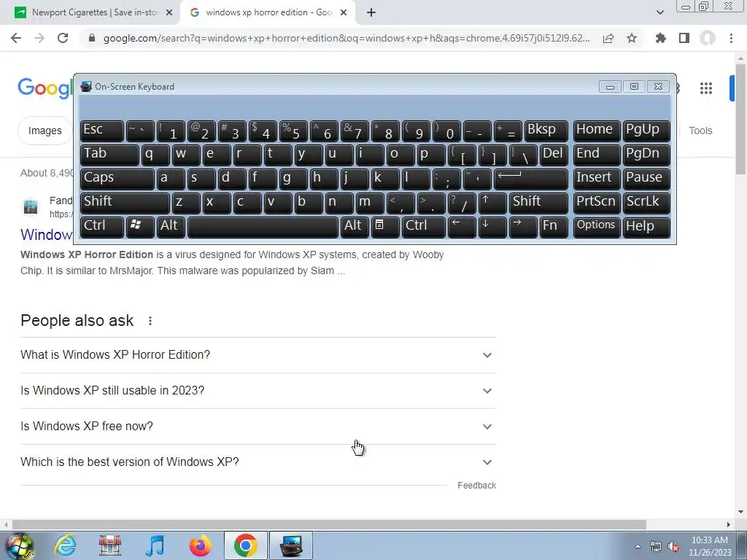Click the horizontal page scrollbar
747x560 pixels.
(329, 524)
